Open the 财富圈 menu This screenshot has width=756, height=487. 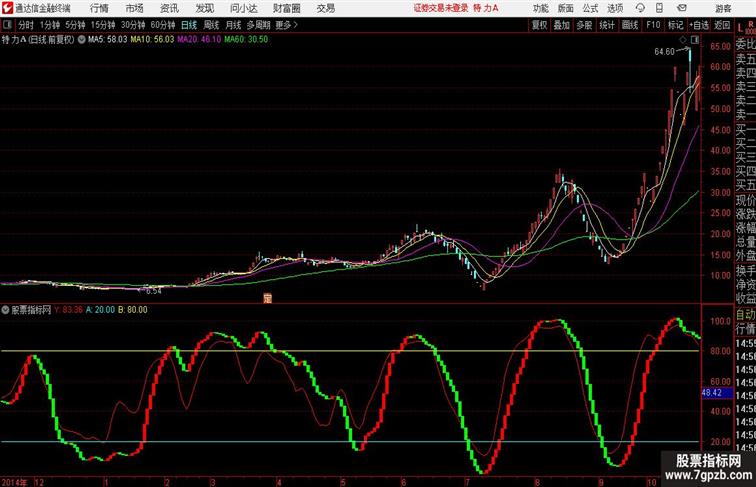(286, 8)
